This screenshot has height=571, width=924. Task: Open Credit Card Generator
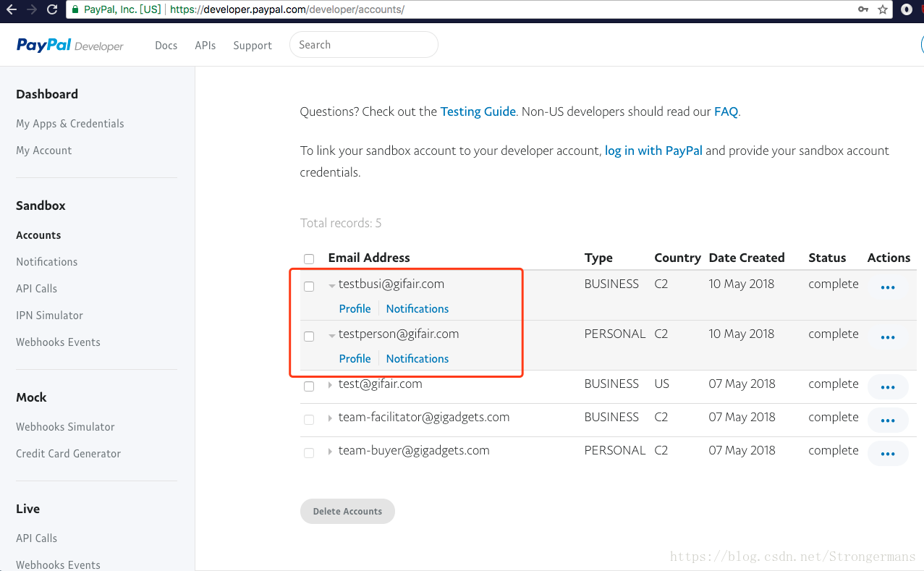click(68, 454)
